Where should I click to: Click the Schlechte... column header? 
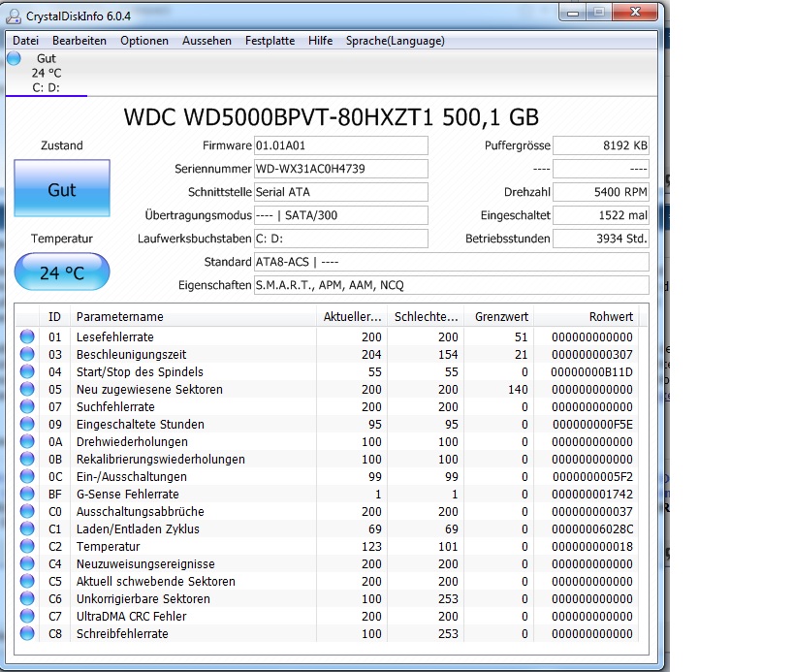pos(426,316)
